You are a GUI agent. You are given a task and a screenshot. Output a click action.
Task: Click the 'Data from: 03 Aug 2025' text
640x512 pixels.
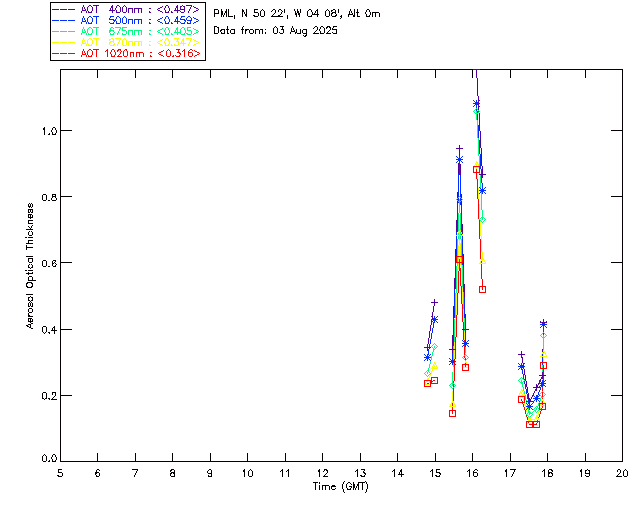click(x=276, y=31)
